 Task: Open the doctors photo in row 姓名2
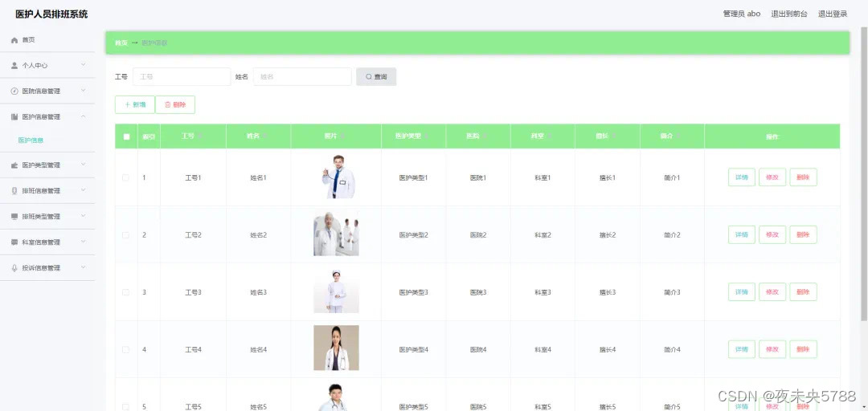pyautogui.click(x=336, y=234)
